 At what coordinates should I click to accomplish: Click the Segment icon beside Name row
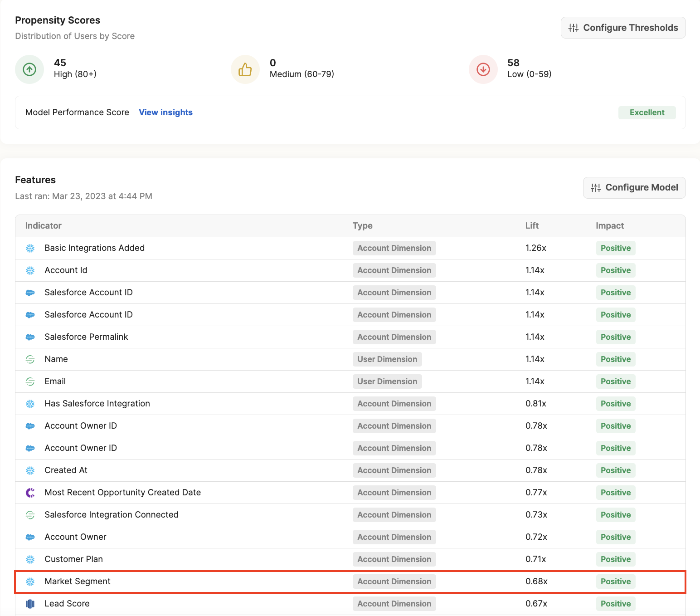[x=30, y=359]
